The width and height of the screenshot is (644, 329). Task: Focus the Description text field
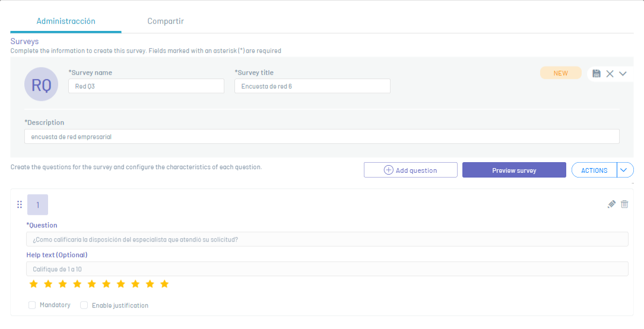pyautogui.click(x=322, y=137)
